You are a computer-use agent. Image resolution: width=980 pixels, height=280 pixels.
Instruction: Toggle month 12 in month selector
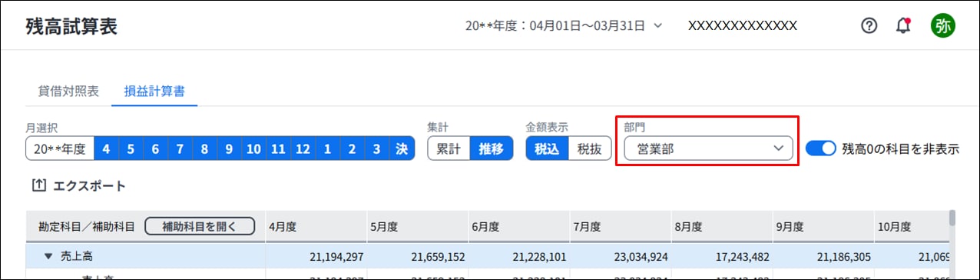click(x=303, y=148)
